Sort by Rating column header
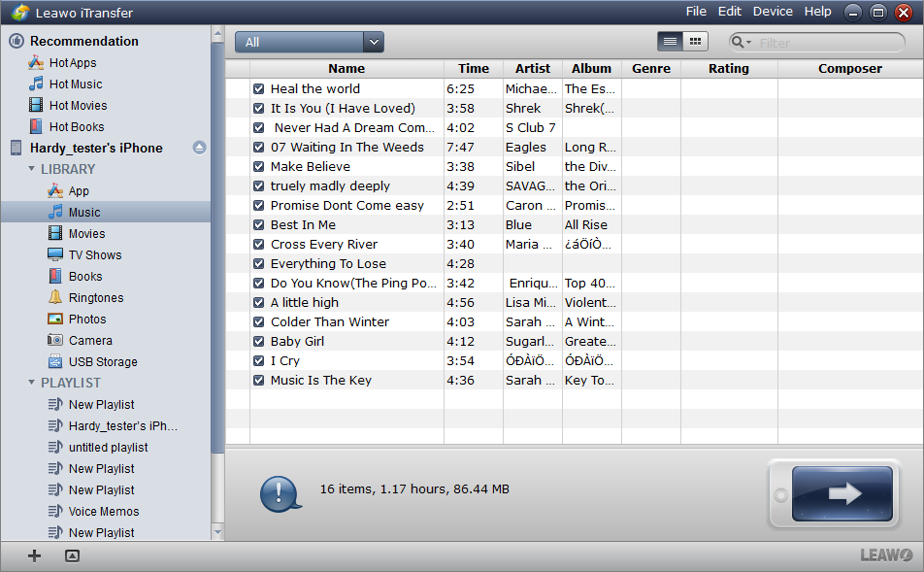 (x=729, y=68)
